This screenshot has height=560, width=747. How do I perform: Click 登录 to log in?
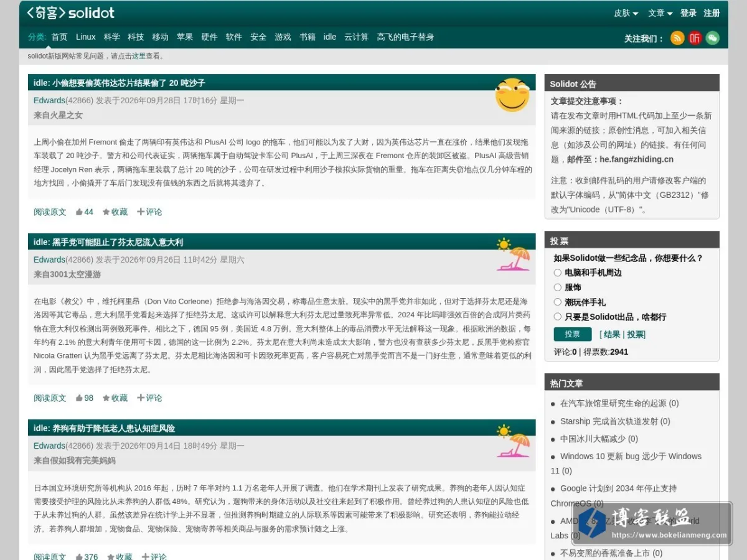(x=688, y=13)
